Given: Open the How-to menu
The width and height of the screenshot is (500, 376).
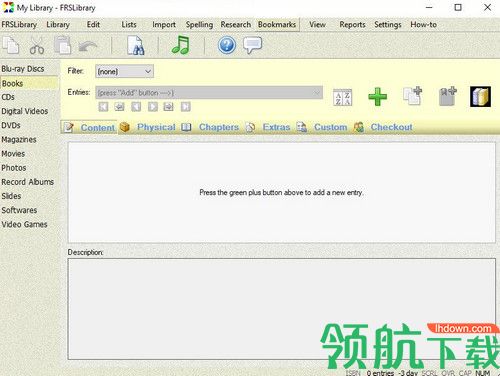Looking at the screenshot, I should pos(423,25).
